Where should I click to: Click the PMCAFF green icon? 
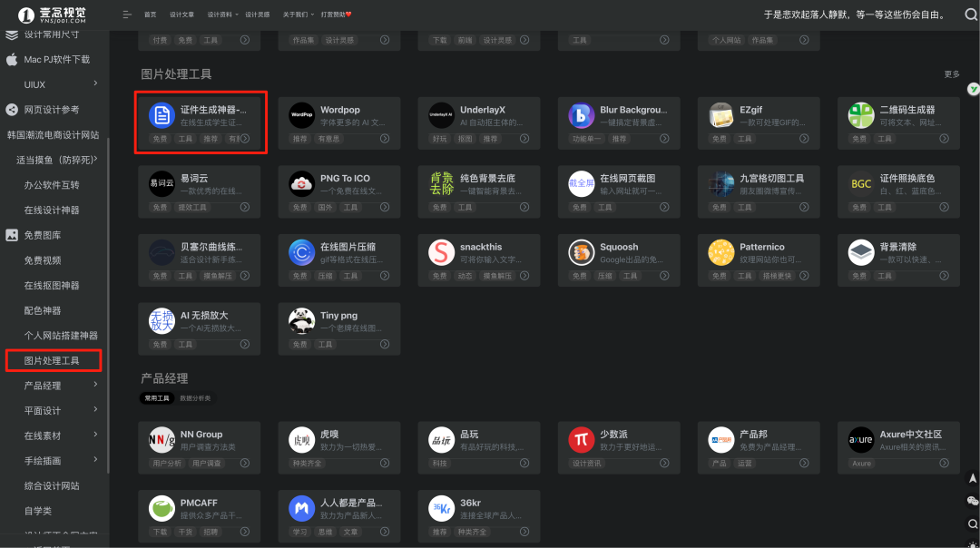pyautogui.click(x=162, y=509)
